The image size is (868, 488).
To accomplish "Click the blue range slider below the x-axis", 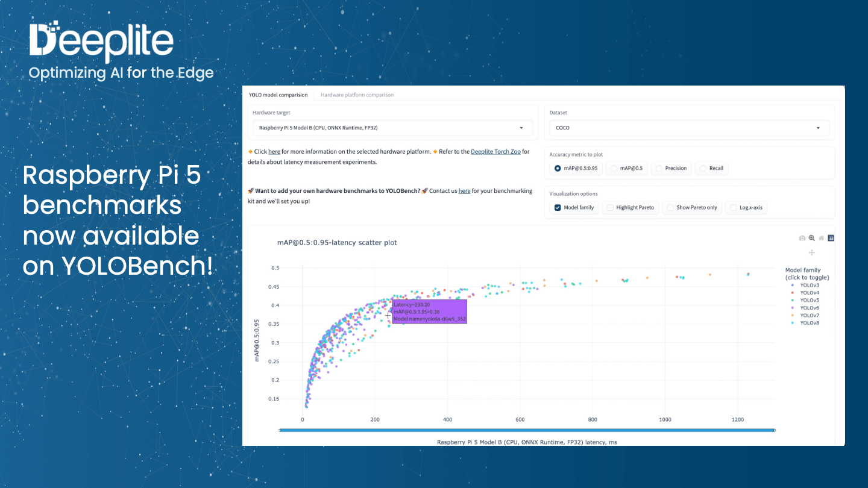I will coord(527,430).
